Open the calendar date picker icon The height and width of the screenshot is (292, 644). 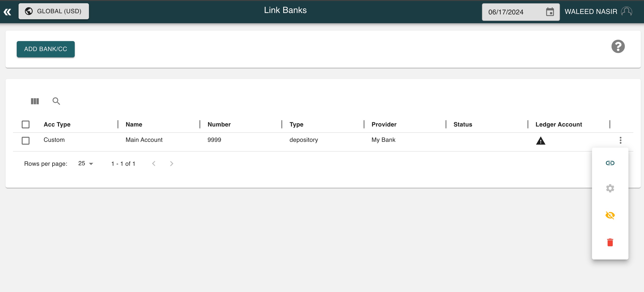tap(550, 12)
